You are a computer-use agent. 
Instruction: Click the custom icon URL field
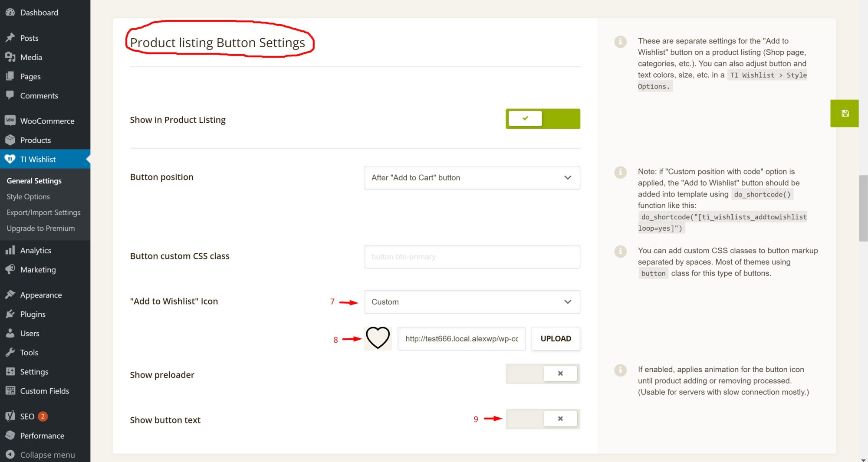coord(461,338)
